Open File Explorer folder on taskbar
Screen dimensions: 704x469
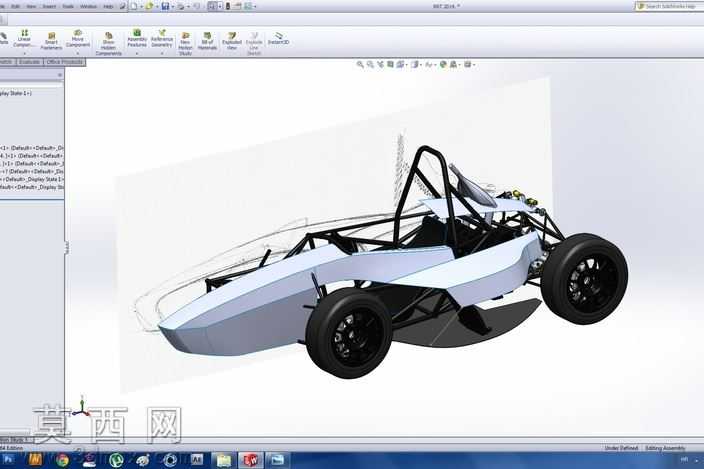224,460
